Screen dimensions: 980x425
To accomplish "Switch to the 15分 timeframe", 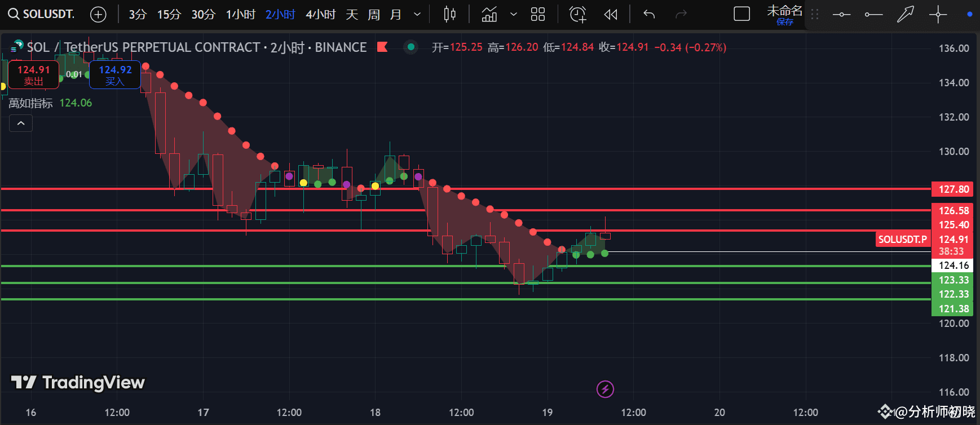I will pyautogui.click(x=169, y=14).
